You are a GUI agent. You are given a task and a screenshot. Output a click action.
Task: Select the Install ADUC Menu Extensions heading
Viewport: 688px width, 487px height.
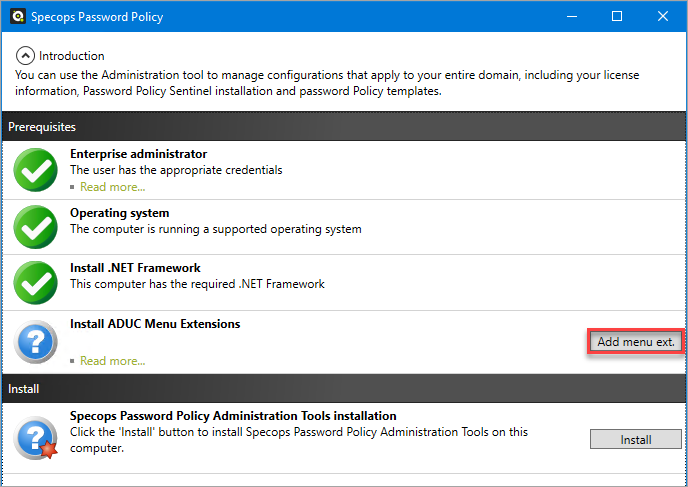[155, 324]
